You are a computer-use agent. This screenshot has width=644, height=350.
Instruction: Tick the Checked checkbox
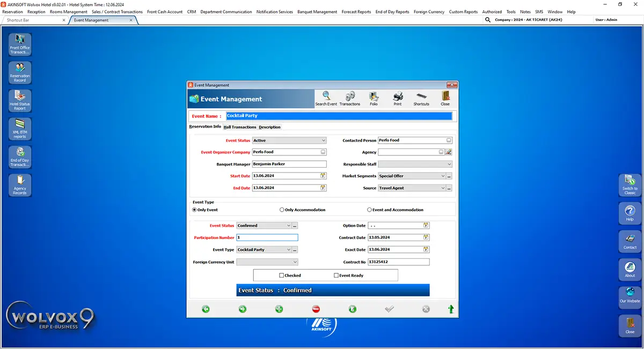[x=282, y=275]
